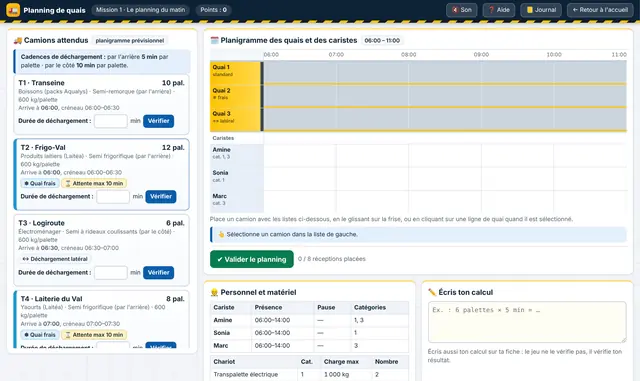Image resolution: width=640 pixels, height=381 pixels.
Task: Toggle the Son sound button
Action: pos(462,10)
